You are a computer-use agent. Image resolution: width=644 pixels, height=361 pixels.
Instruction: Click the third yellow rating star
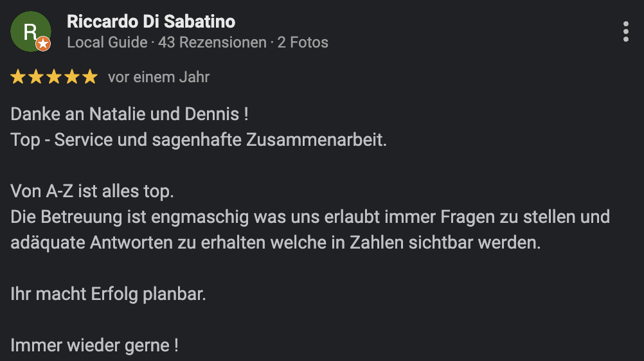coord(54,78)
